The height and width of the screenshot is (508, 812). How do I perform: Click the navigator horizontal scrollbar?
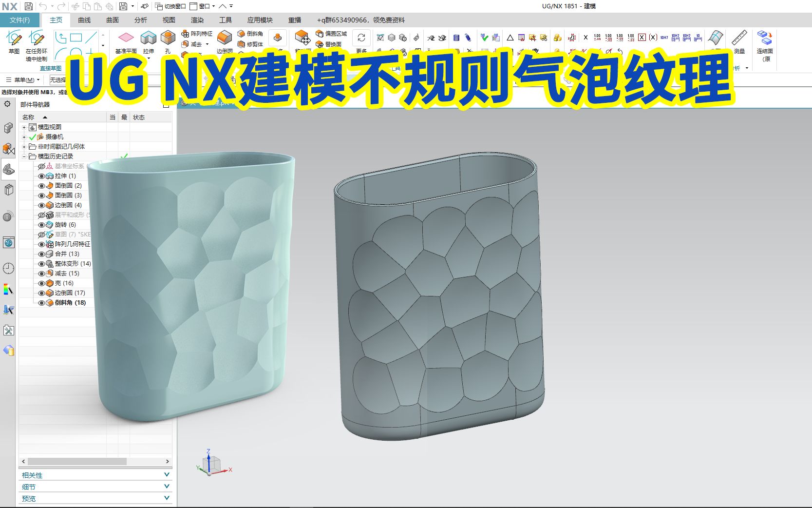click(x=77, y=461)
